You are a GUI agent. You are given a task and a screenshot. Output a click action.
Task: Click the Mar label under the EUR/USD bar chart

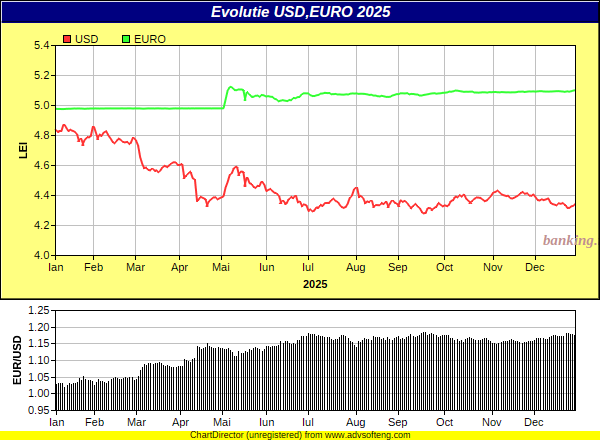pyautogui.click(x=137, y=422)
